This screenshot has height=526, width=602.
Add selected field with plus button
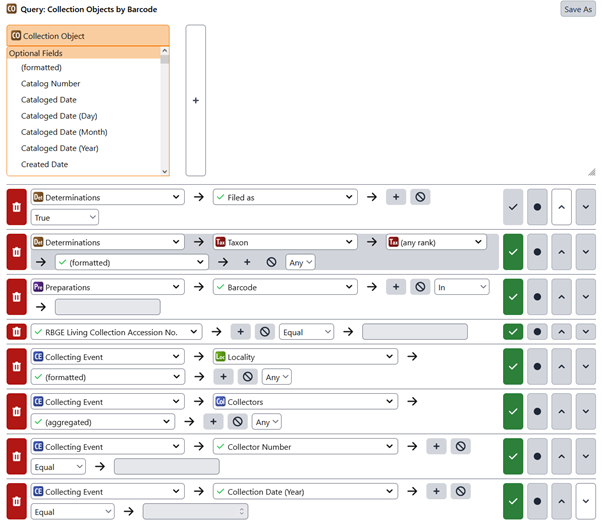pos(195,100)
